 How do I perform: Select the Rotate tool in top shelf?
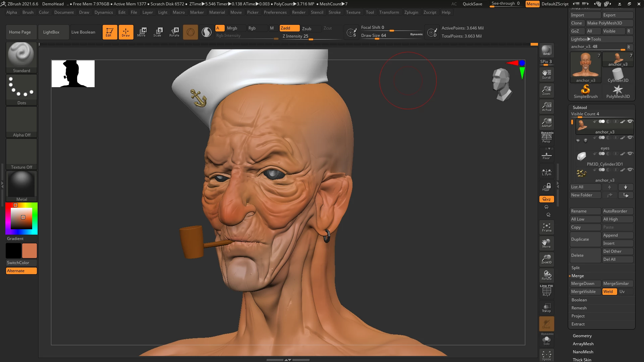(x=174, y=32)
